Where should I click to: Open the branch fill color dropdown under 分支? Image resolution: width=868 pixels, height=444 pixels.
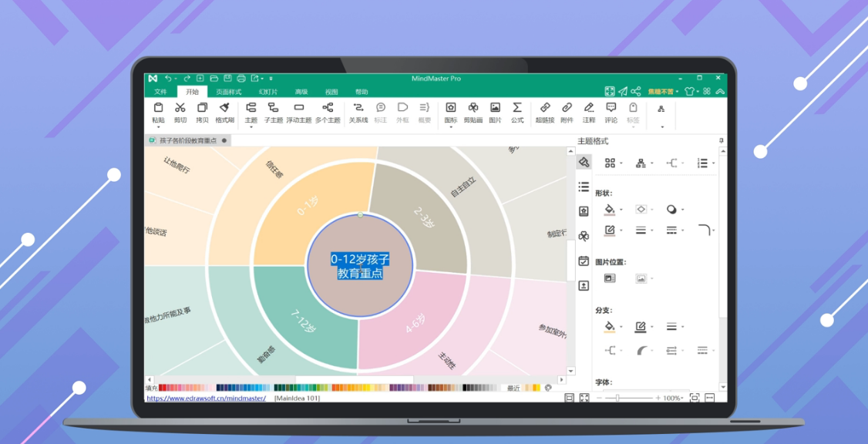point(621,327)
